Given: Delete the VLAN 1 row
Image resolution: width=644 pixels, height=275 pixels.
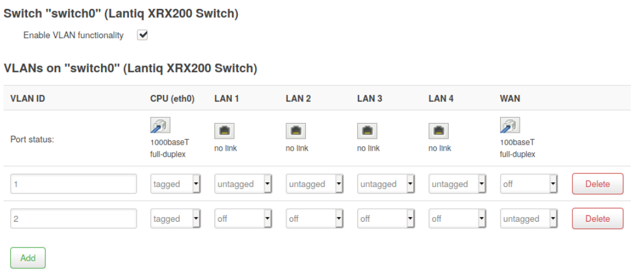Looking at the screenshot, I should coord(597,184).
